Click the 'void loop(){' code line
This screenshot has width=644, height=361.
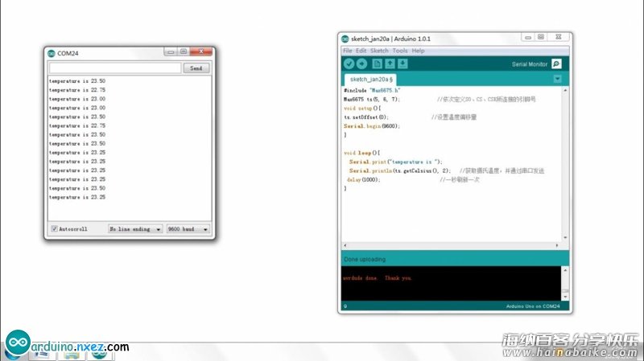coord(361,153)
